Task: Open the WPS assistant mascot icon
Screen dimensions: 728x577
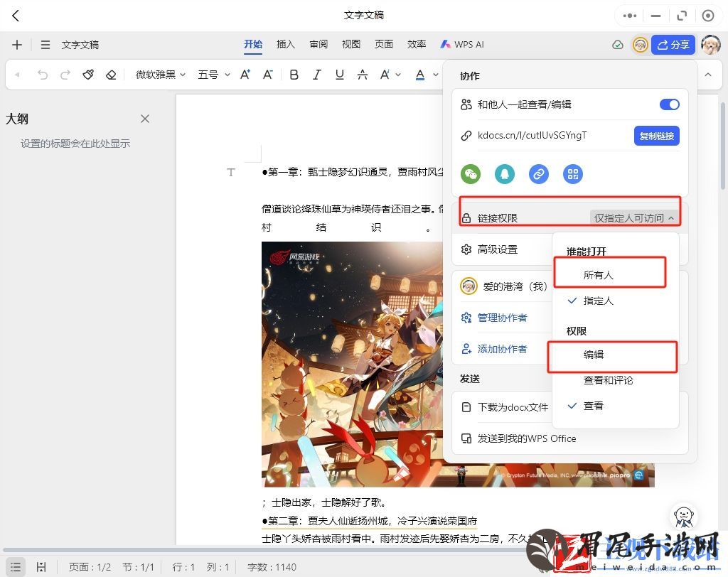Action: pos(684,516)
